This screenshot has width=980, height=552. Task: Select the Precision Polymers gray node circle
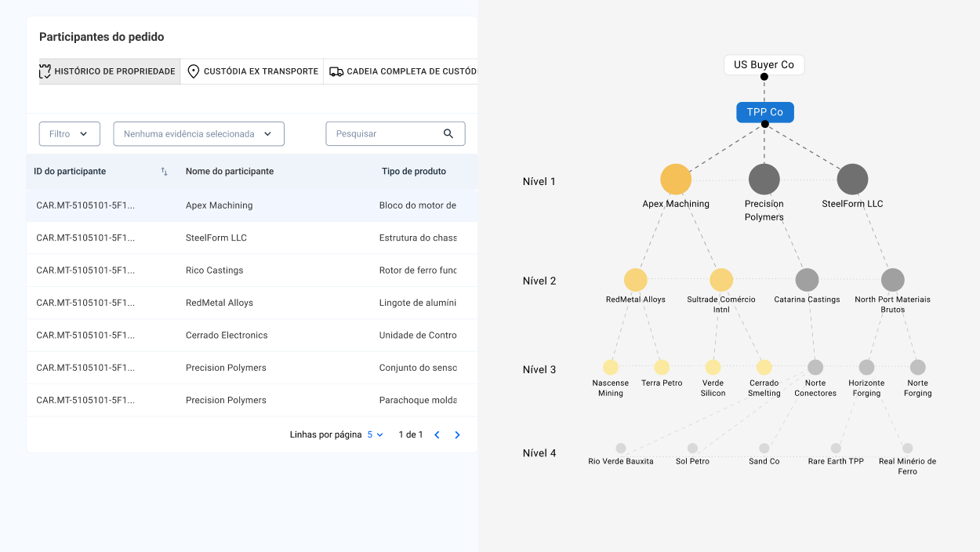(x=764, y=180)
